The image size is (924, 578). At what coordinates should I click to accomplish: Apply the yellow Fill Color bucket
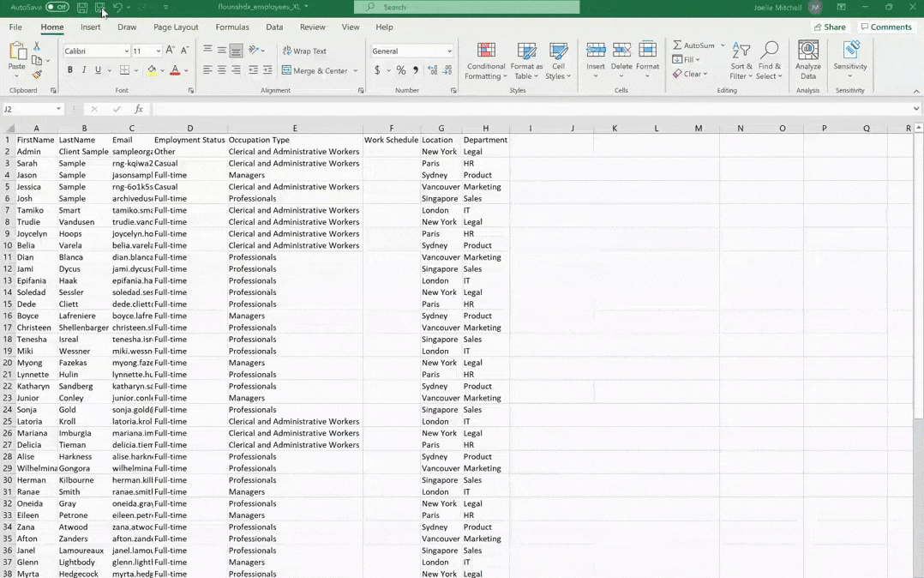(x=152, y=70)
